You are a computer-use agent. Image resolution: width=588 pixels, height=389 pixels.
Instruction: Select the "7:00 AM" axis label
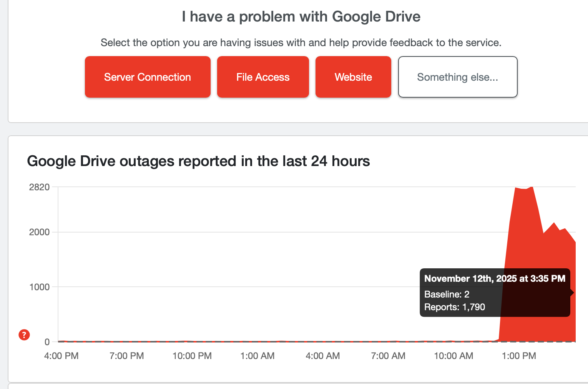click(388, 356)
